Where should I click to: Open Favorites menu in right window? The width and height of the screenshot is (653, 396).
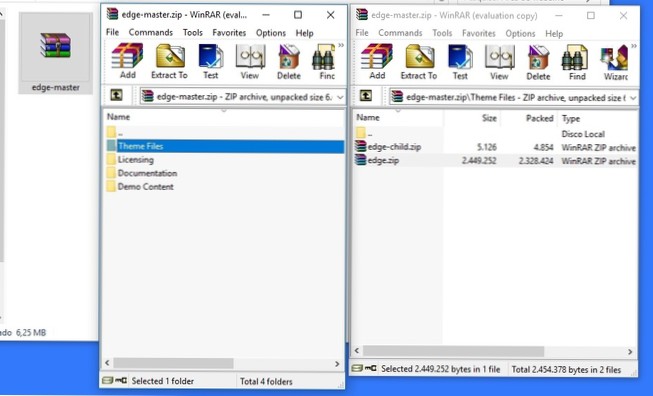[x=479, y=33]
